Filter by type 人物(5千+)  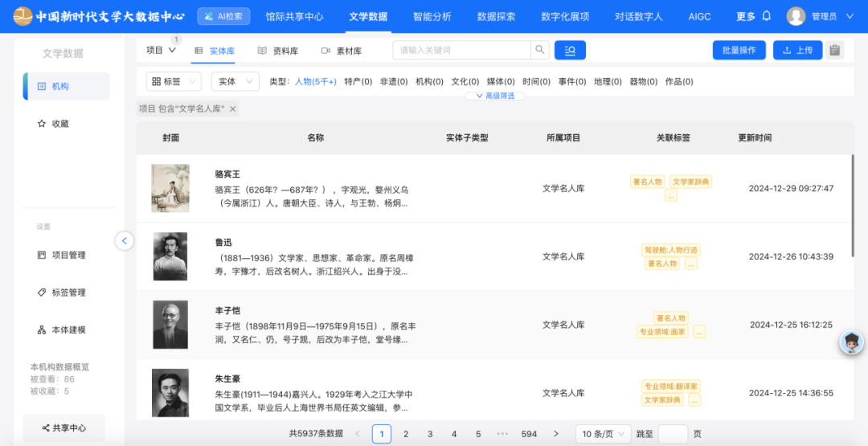[316, 81]
